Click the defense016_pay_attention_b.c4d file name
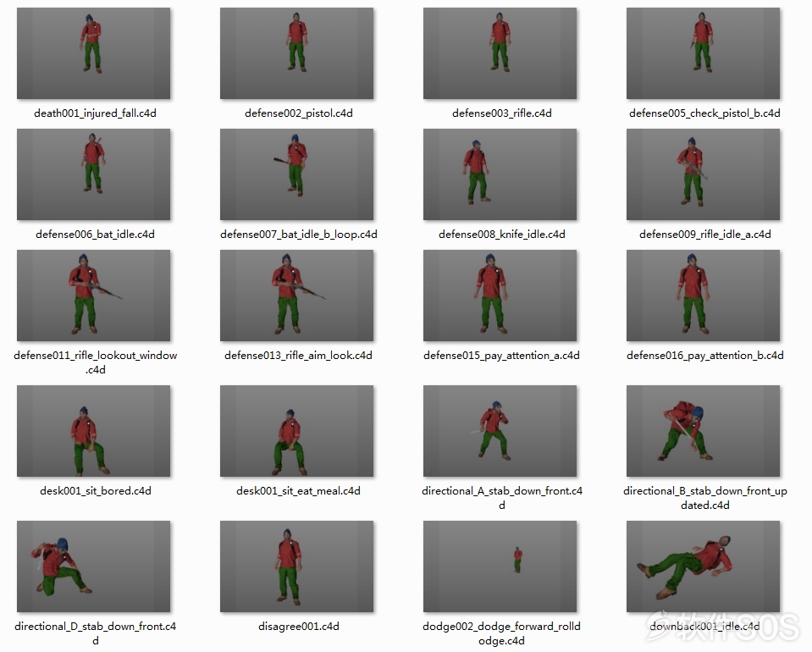The height and width of the screenshot is (652, 812). (x=704, y=356)
